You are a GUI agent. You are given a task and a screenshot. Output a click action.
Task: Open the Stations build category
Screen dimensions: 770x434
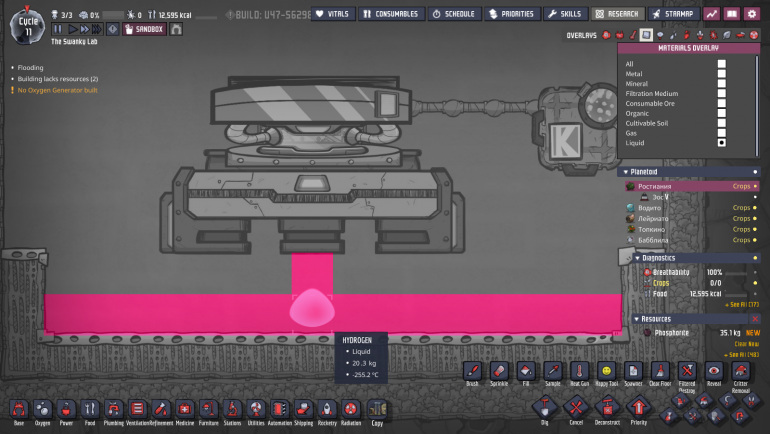(232, 412)
